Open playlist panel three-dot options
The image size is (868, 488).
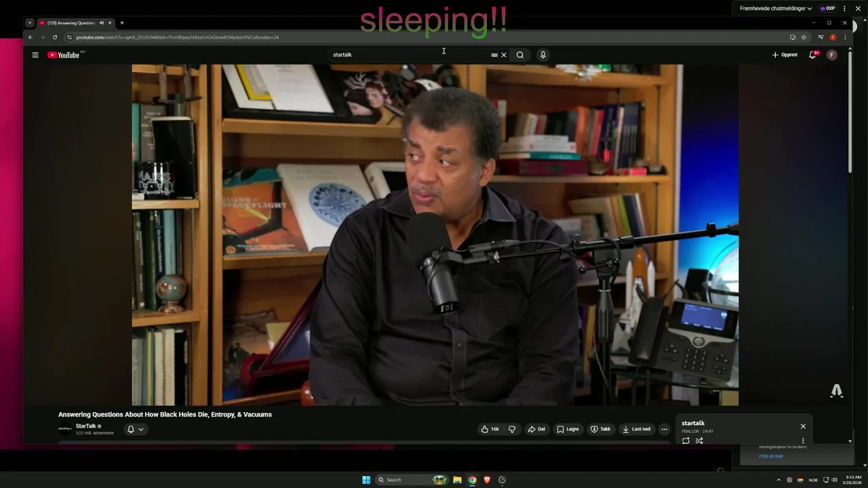pyautogui.click(x=803, y=441)
